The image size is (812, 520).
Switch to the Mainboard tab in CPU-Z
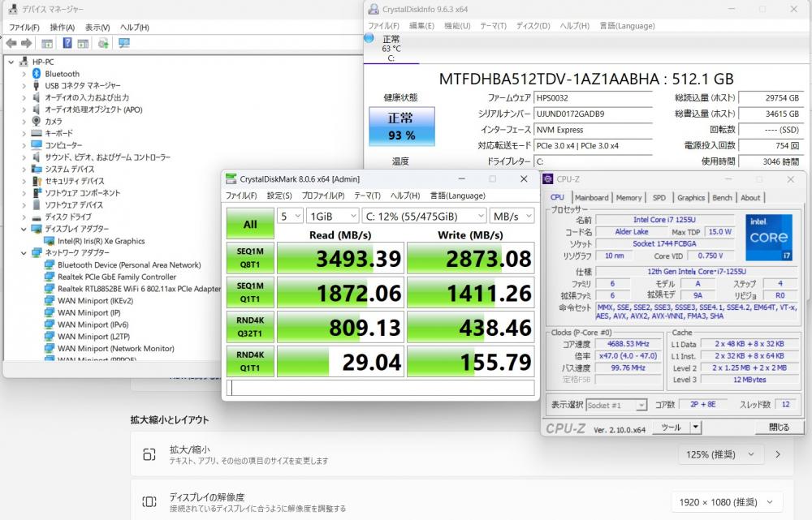click(591, 198)
